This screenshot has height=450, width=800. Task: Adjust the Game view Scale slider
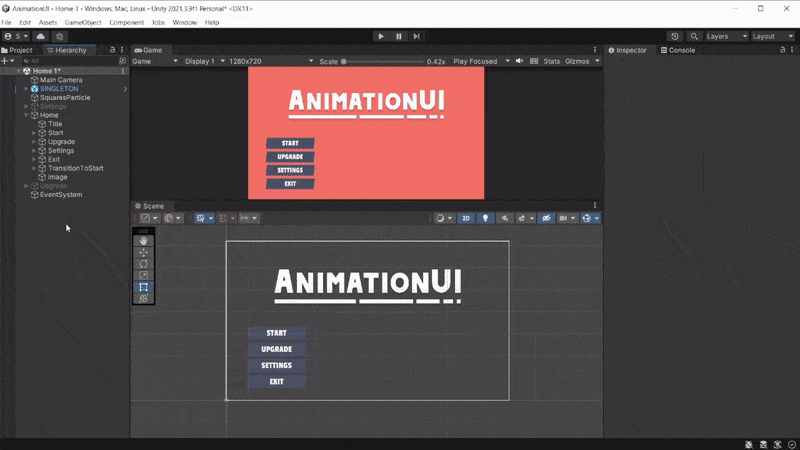click(380, 61)
